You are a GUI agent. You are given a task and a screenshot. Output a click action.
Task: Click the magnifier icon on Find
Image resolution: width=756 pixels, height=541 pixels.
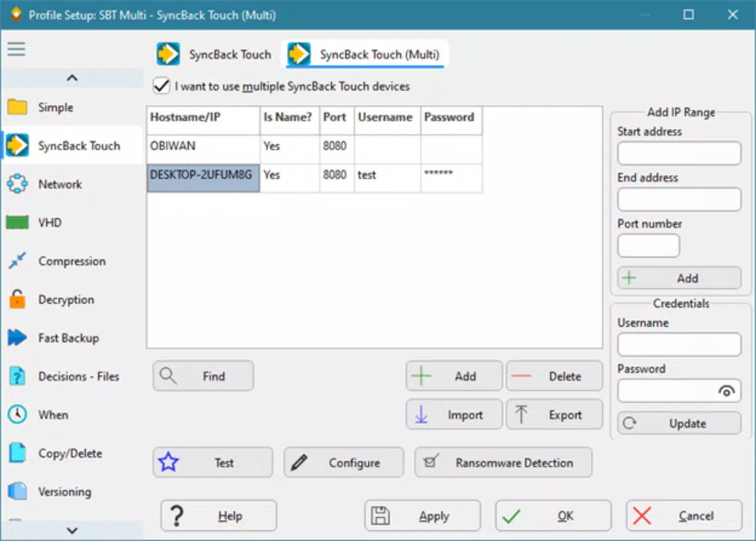(169, 376)
